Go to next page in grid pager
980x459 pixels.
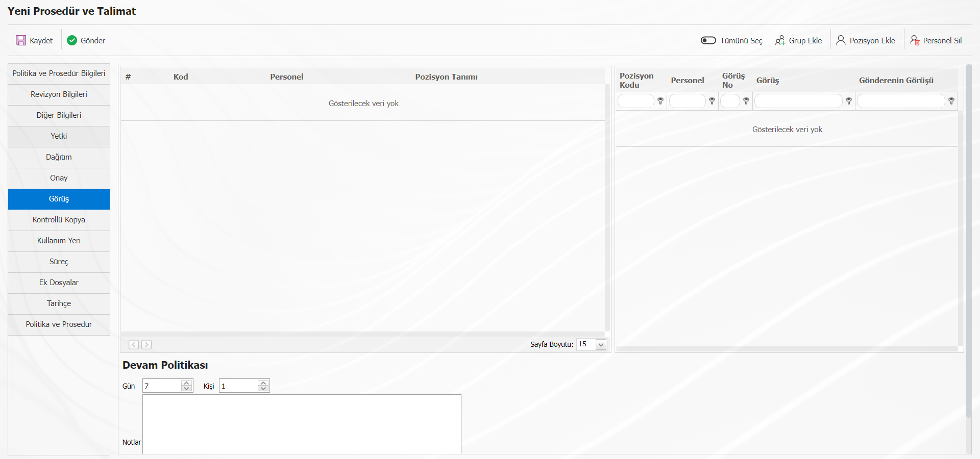(x=146, y=345)
